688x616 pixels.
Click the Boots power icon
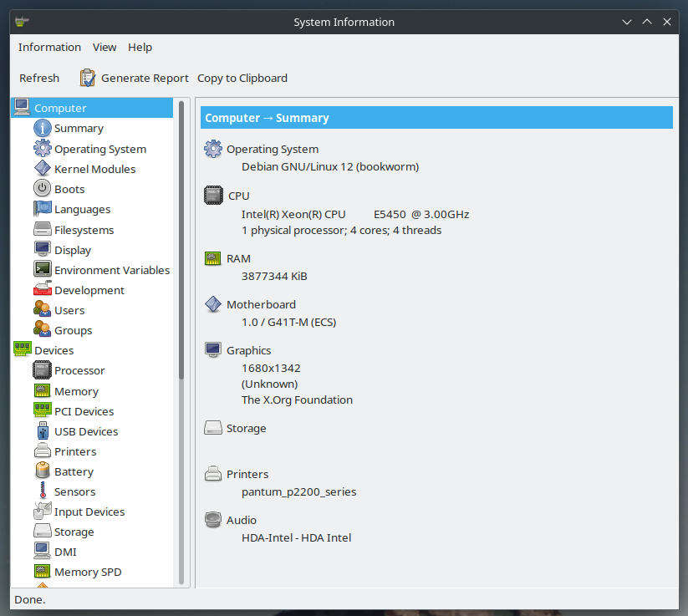coord(42,189)
